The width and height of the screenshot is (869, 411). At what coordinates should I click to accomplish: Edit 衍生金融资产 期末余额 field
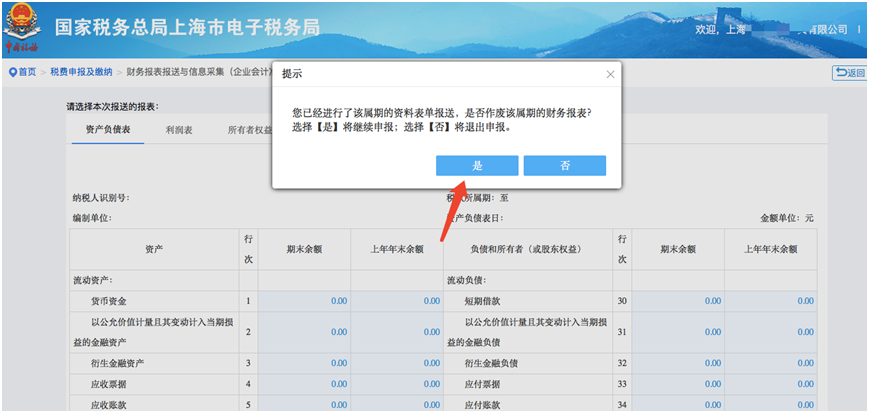tap(304, 362)
